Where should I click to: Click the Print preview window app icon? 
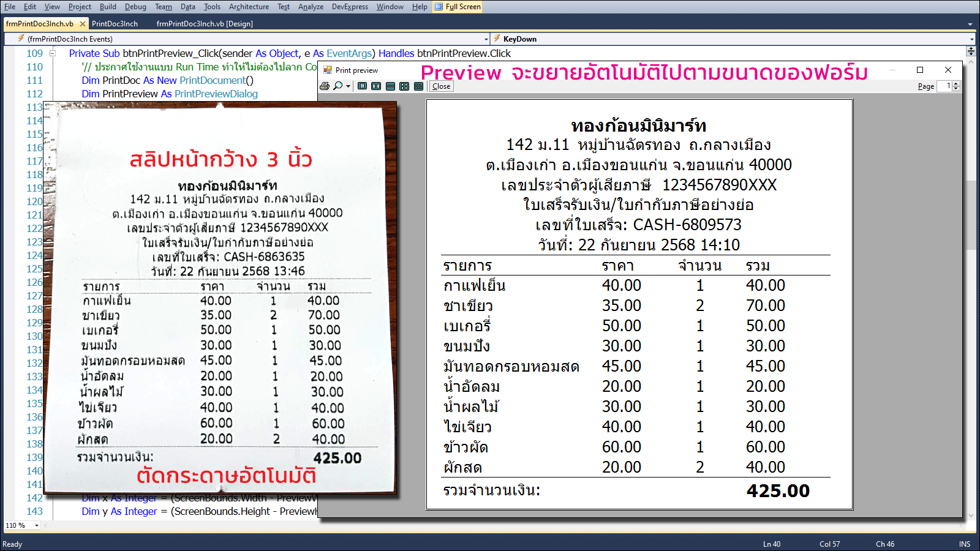tap(328, 70)
